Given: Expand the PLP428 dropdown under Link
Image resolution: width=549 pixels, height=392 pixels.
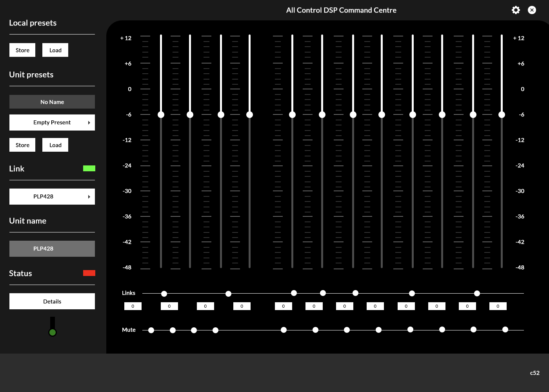Looking at the screenshot, I should [52, 197].
